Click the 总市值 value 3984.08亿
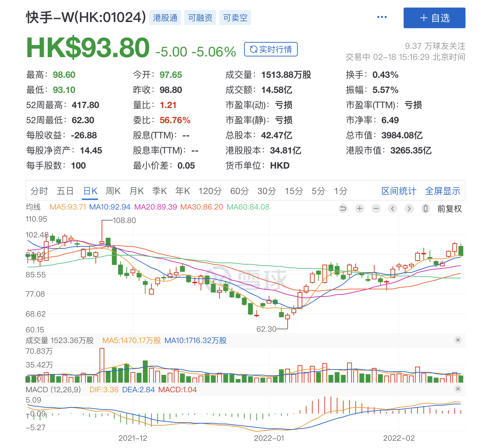The height and width of the screenshot is (448, 482). click(402, 135)
